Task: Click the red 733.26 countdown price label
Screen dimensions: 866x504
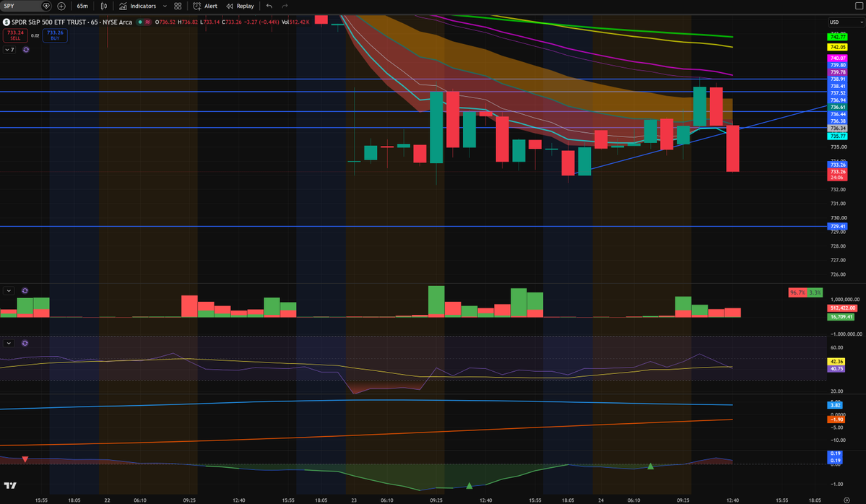Action: pos(837,175)
